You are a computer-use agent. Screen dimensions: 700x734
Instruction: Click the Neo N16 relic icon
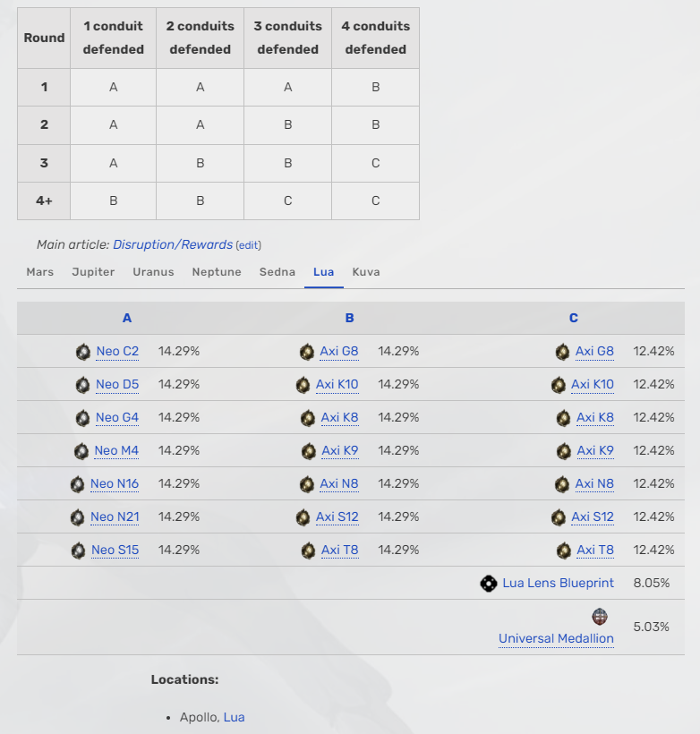[x=78, y=484]
